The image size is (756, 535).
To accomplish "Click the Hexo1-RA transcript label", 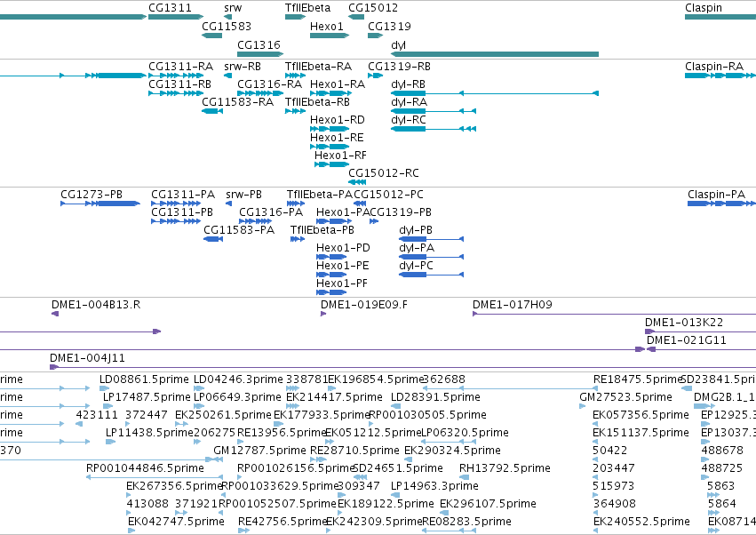I will tap(338, 84).
